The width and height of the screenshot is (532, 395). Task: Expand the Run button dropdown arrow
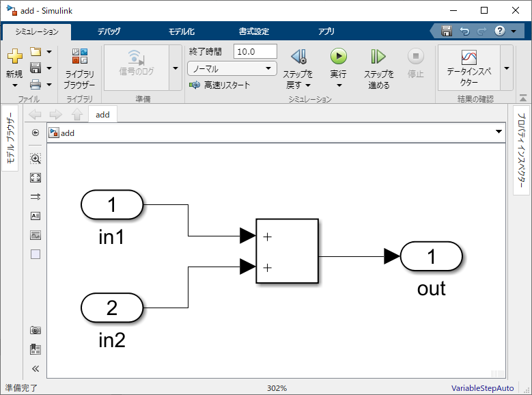tap(339, 85)
